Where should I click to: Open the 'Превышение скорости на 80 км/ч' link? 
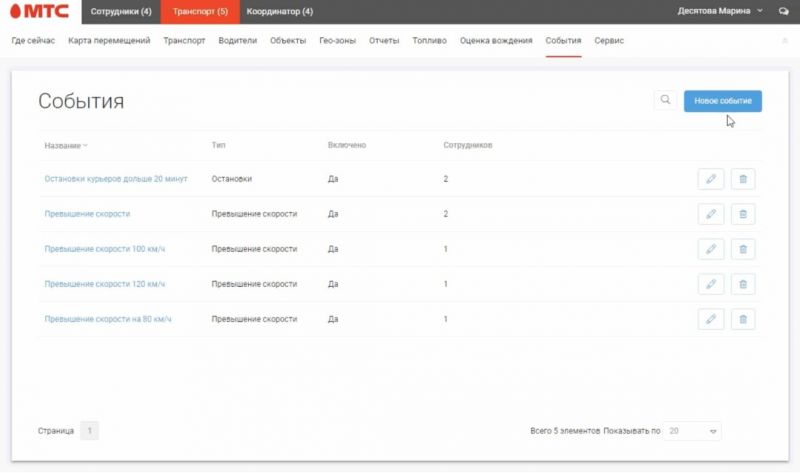coord(108,319)
